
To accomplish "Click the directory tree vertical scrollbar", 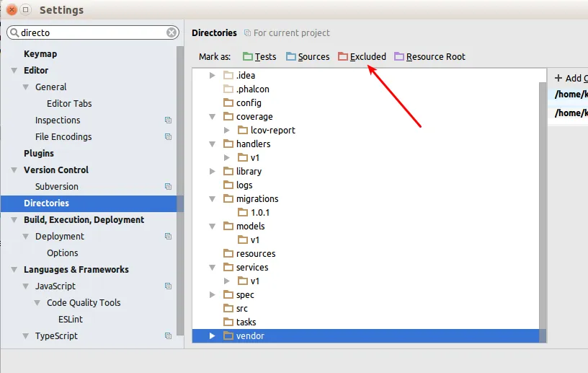I will 543,212.
